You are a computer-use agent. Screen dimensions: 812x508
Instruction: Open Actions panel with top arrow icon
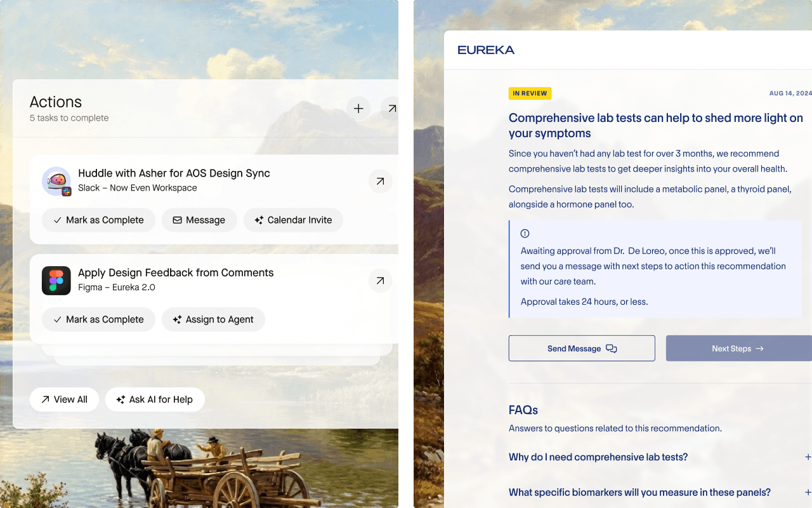click(390, 109)
